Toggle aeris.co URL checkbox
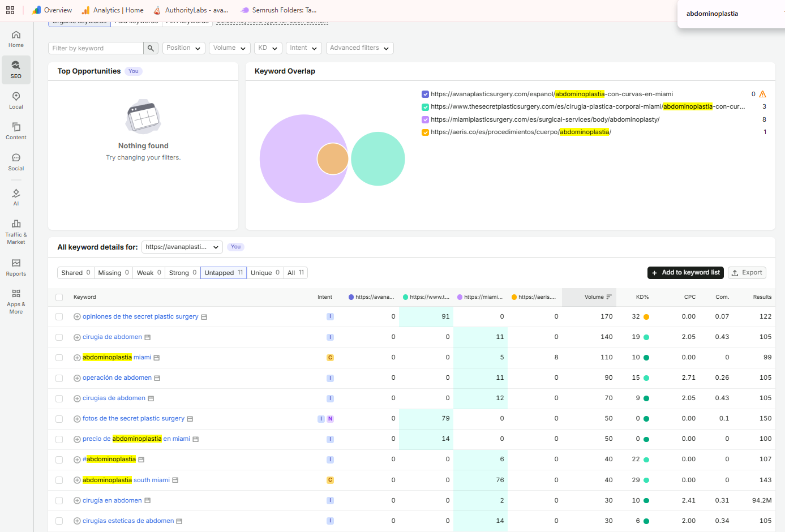785x532 pixels. 425,132
